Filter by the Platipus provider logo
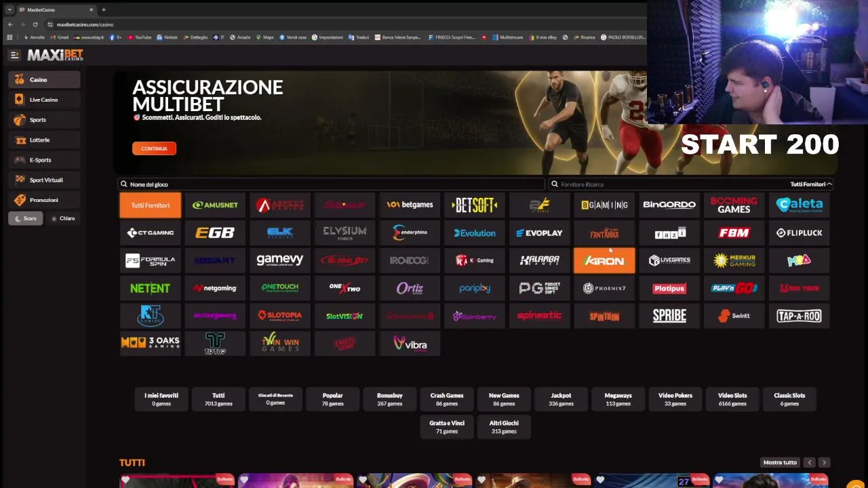The image size is (868, 488). (x=669, y=288)
